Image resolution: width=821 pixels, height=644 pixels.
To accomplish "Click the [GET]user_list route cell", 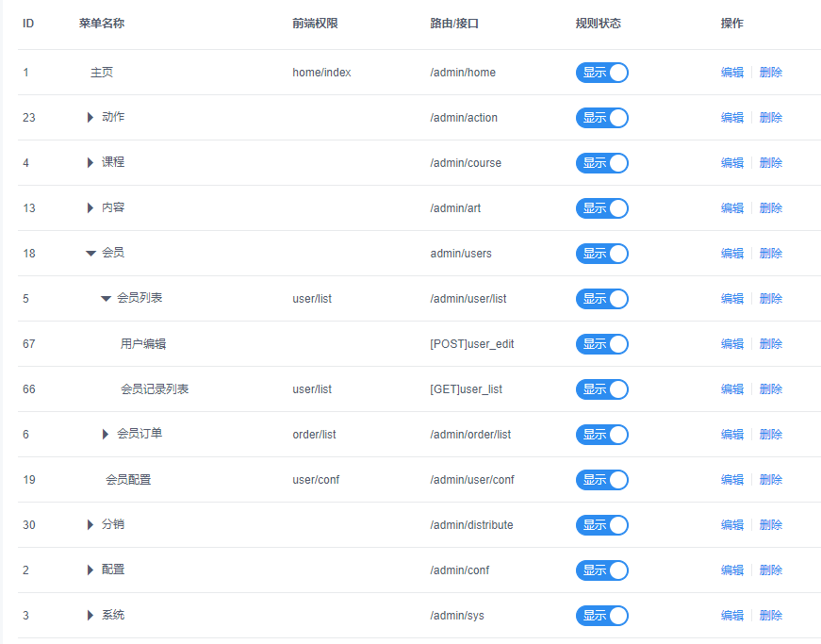I will (466, 389).
